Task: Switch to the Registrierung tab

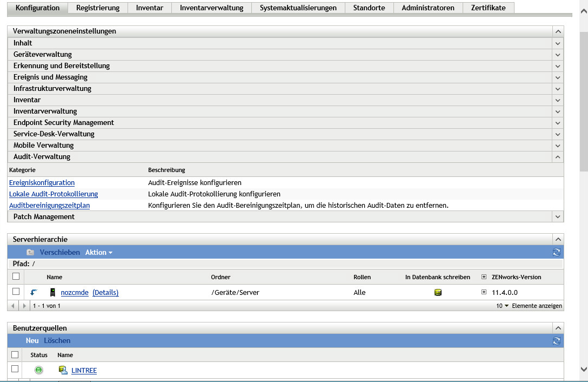Action: [98, 8]
